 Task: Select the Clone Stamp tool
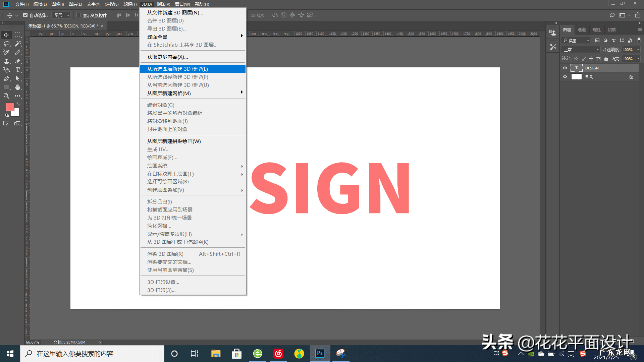[x=6, y=61]
